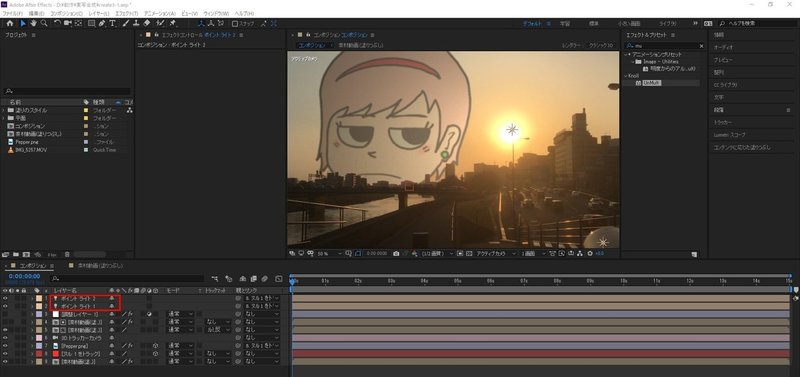Open the アニメーション(A) menu

pos(160,13)
